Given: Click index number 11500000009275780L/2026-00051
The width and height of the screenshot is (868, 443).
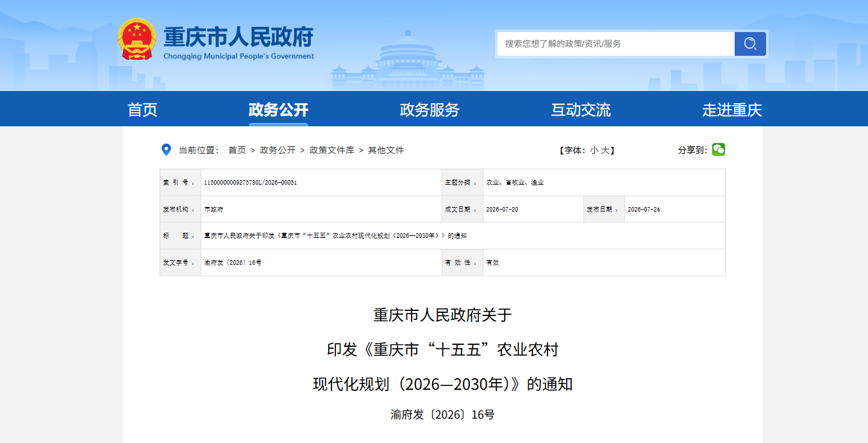Looking at the screenshot, I should 250,183.
